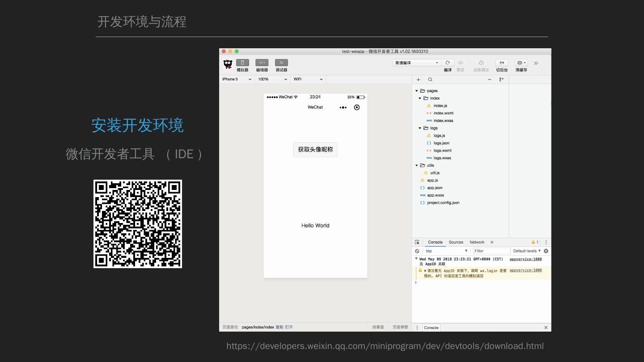Click the compile (编译) refresh icon
The image size is (644, 362).
pyautogui.click(x=447, y=63)
